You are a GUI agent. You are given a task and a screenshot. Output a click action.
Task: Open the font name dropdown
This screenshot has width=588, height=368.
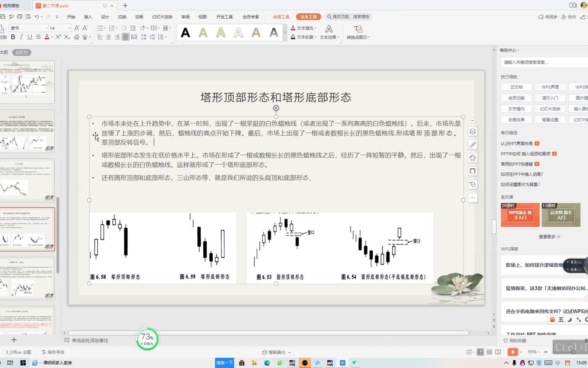click(x=46, y=28)
